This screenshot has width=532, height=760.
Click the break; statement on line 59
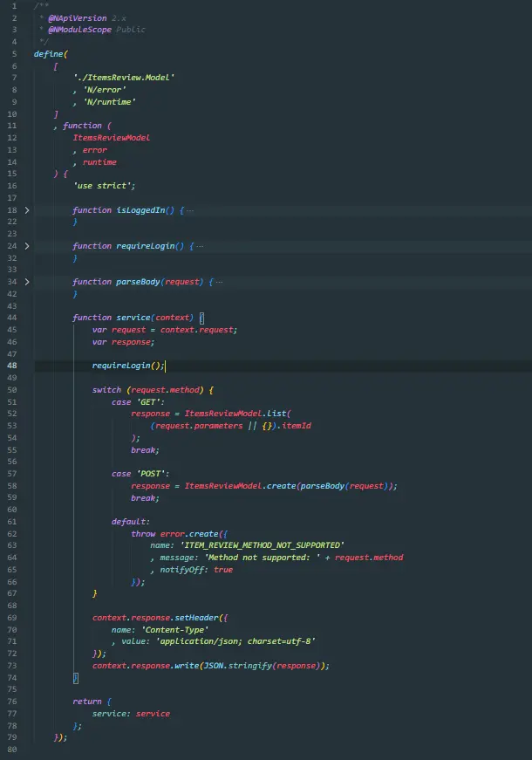point(146,498)
